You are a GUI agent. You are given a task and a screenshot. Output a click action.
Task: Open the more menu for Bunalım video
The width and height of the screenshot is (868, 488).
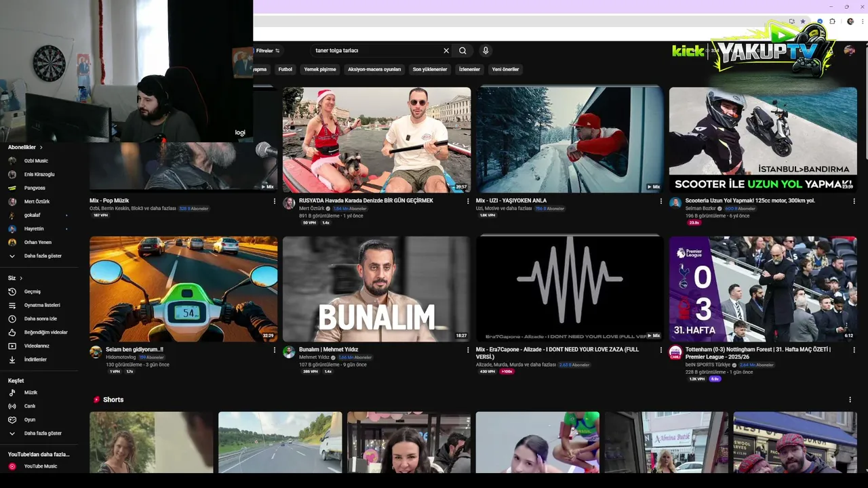tap(468, 350)
